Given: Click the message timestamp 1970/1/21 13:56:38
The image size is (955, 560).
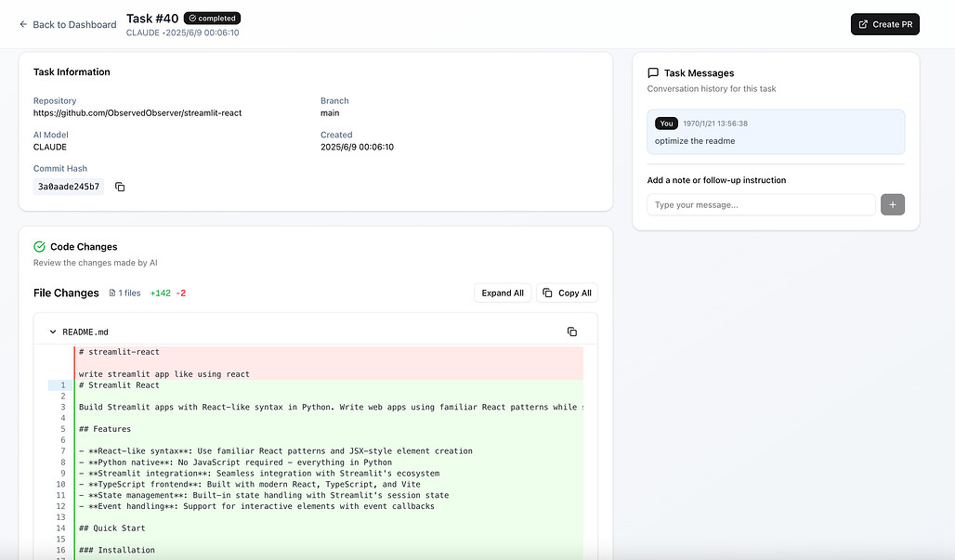Looking at the screenshot, I should coord(715,124).
